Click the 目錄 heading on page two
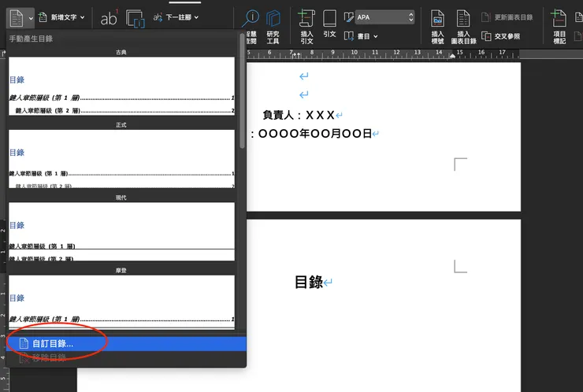Screen dimensions: 583x392 tap(309, 282)
